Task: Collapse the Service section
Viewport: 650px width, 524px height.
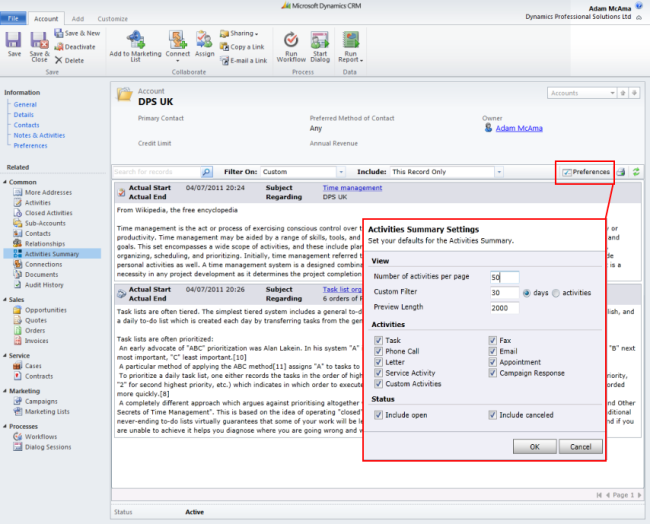Action: pos(5,356)
